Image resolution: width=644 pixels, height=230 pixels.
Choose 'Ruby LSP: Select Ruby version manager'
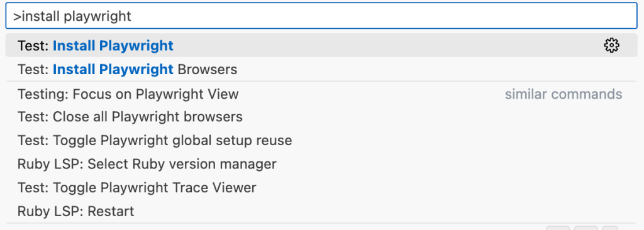[321, 164]
